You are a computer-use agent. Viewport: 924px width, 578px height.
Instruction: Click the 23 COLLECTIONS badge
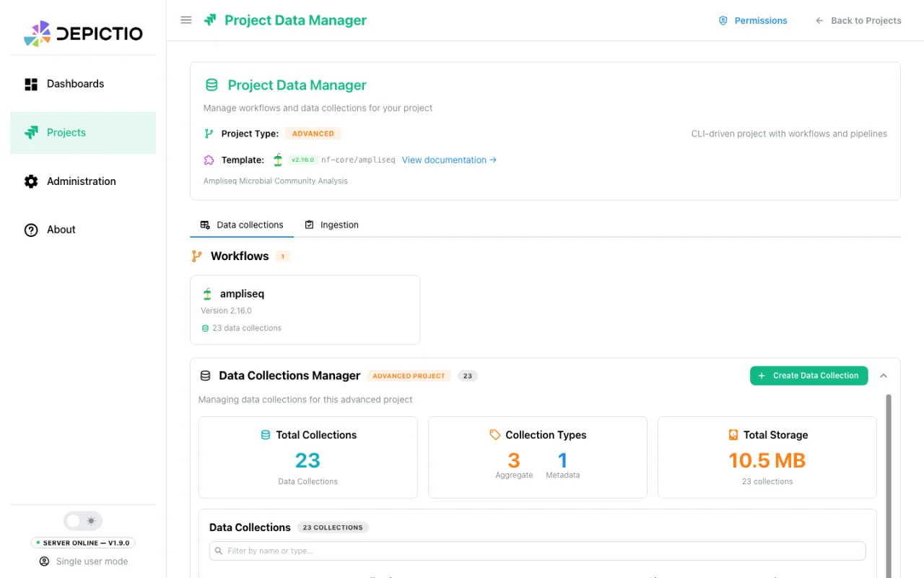point(333,527)
